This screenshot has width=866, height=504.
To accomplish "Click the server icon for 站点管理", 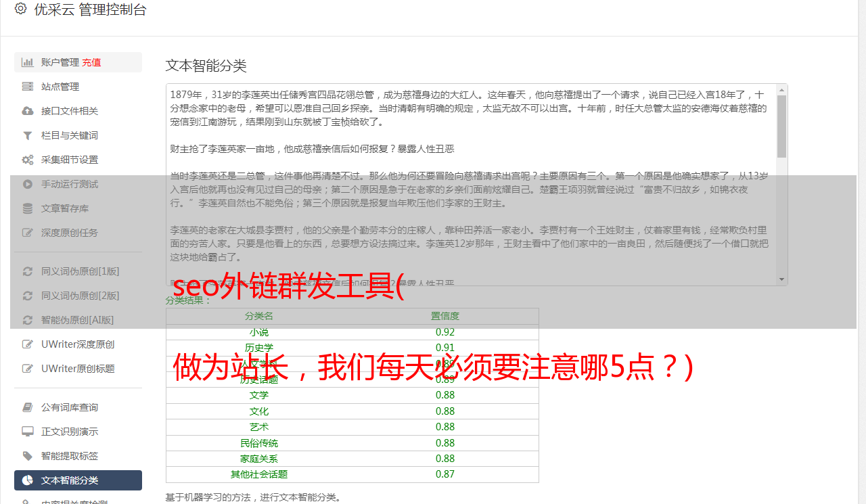I will [28, 87].
